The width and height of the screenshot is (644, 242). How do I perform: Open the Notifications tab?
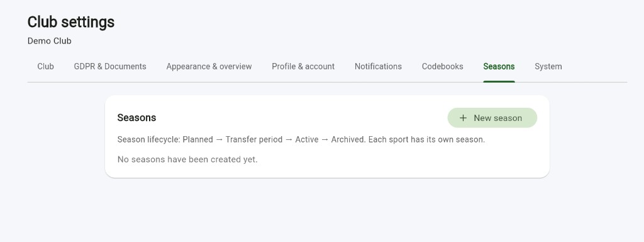click(378, 66)
